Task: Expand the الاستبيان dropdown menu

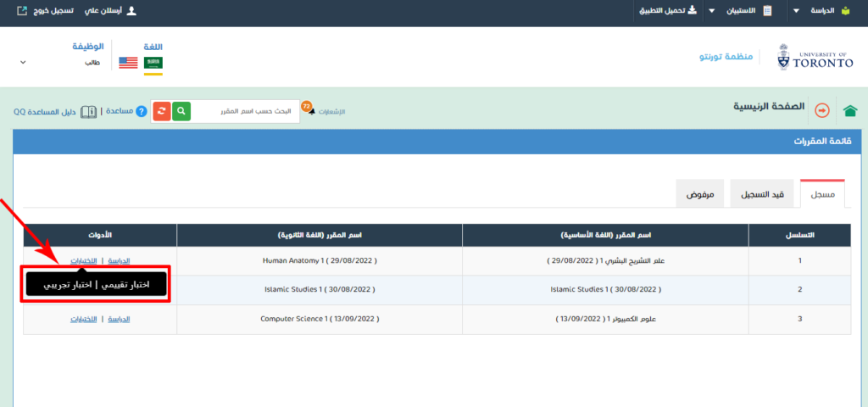Action: coord(712,11)
